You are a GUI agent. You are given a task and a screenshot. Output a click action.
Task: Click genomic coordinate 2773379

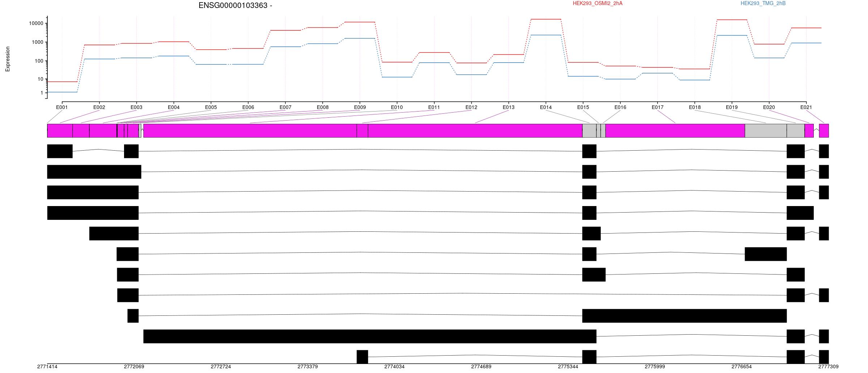308,367
